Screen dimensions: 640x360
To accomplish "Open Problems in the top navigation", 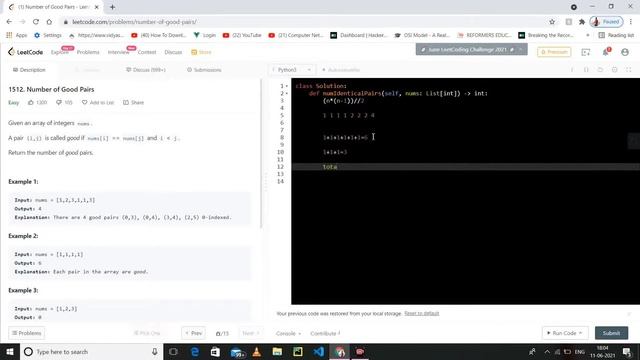I will point(88,52).
